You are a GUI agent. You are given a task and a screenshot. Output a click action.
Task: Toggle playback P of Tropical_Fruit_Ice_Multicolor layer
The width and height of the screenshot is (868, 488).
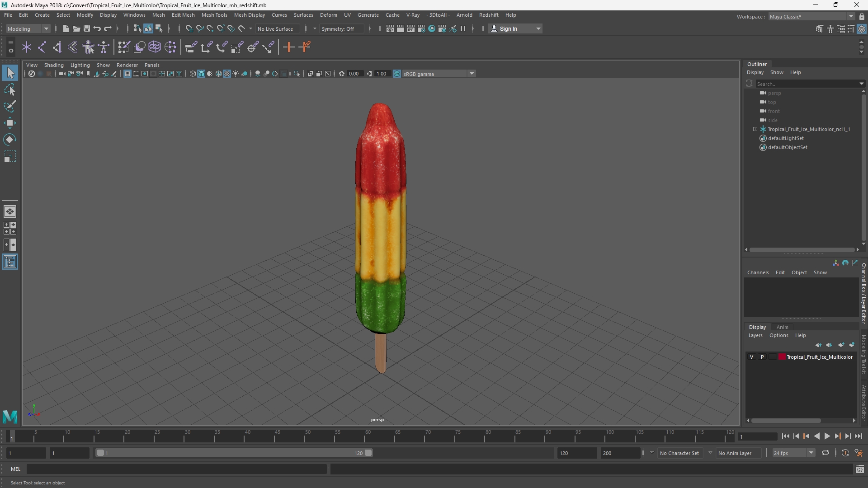[762, 357]
